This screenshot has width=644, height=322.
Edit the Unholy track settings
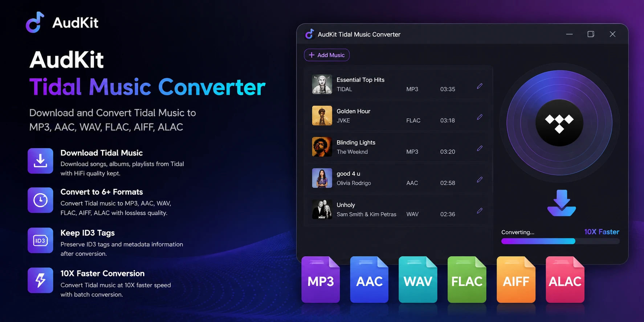point(480,211)
